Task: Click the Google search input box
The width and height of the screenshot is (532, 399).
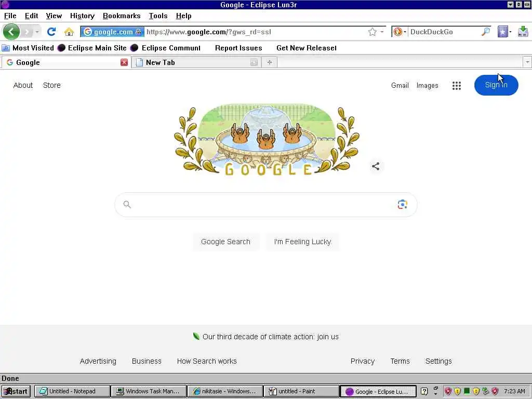Action: [x=265, y=205]
